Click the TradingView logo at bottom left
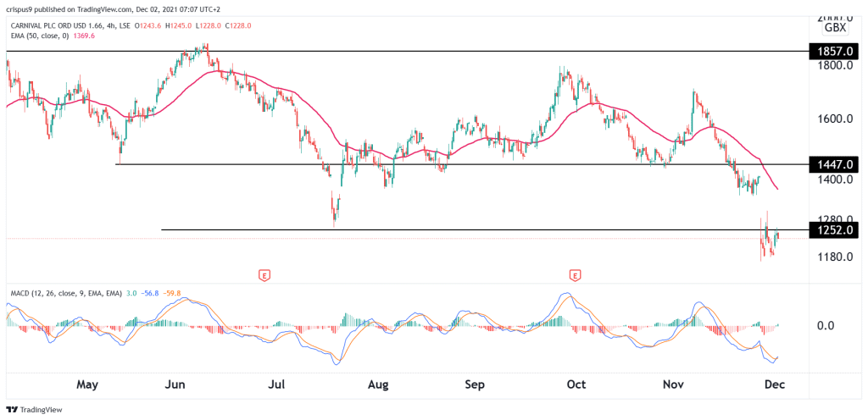Image resolution: width=868 pixels, height=420 pixels. (34, 410)
